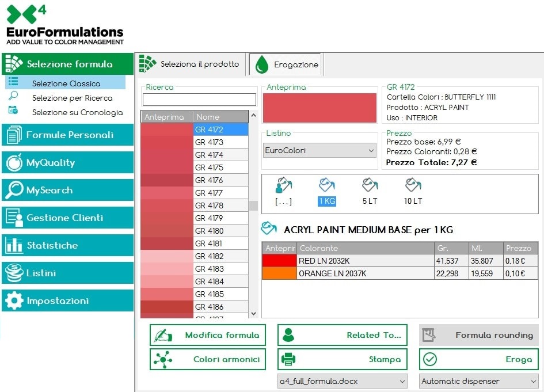
Task: Open the Automatic dispenser dropdown
Action: [479, 381]
